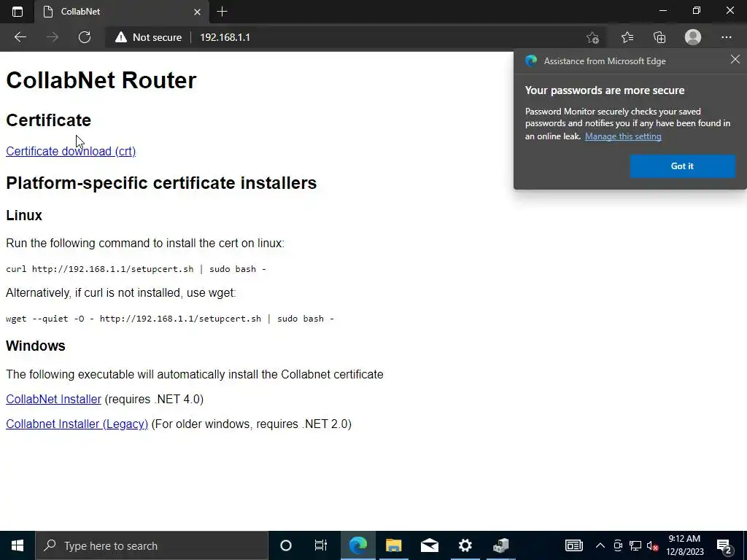This screenshot has width=747, height=560.
Task: Click the taskbar search box
Action: [x=152, y=545]
